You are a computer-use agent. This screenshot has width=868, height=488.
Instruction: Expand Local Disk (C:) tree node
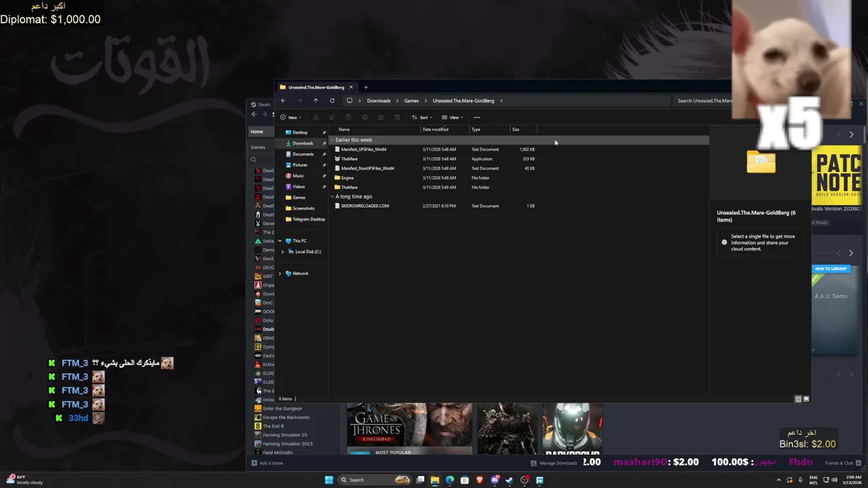(x=283, y=251)
